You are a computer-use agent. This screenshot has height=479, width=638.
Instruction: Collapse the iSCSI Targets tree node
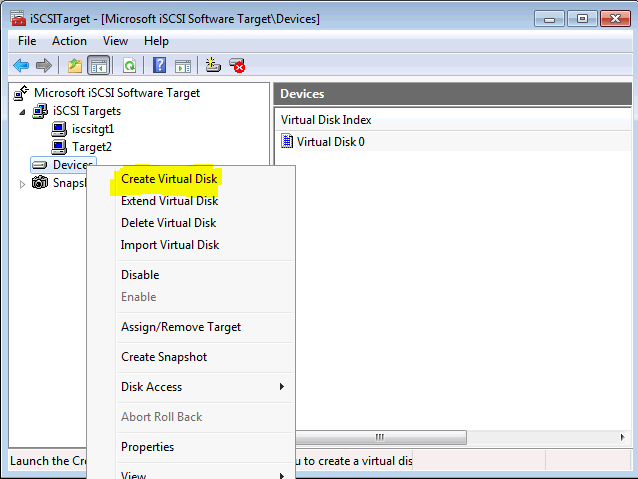(22, 112)
